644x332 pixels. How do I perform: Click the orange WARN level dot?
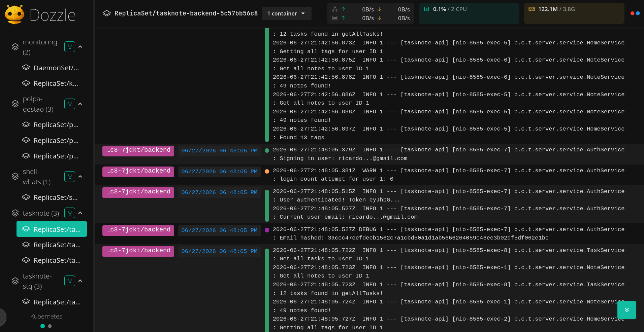(x=267, y=172)
